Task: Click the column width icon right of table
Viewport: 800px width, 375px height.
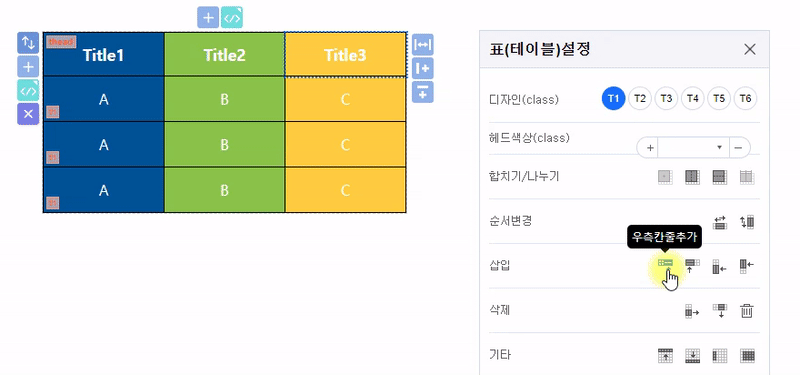Action: (x=422, y=45)
